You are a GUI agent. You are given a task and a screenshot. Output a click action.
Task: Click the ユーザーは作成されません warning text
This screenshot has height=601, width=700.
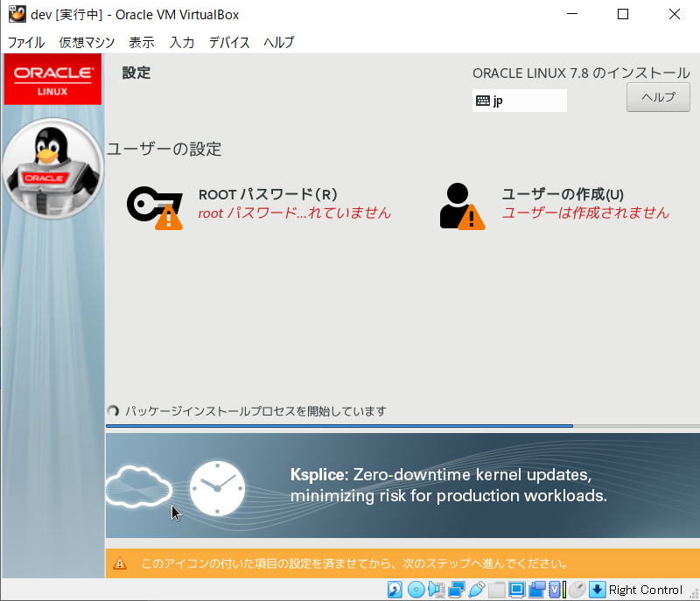(x=585, y=213)
